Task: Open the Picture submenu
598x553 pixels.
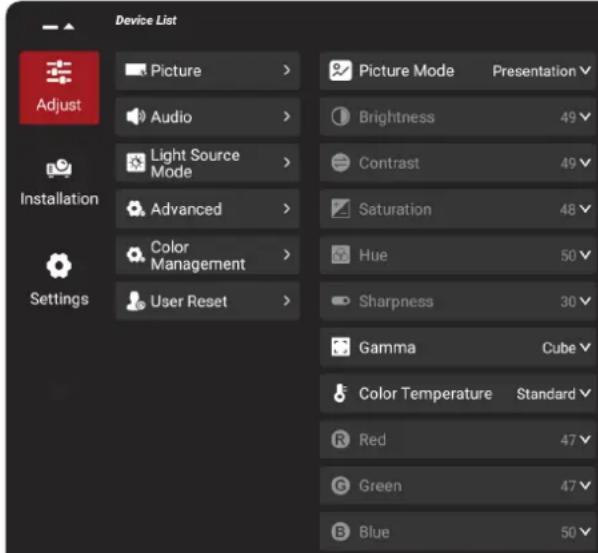Action: coord(208,71)
